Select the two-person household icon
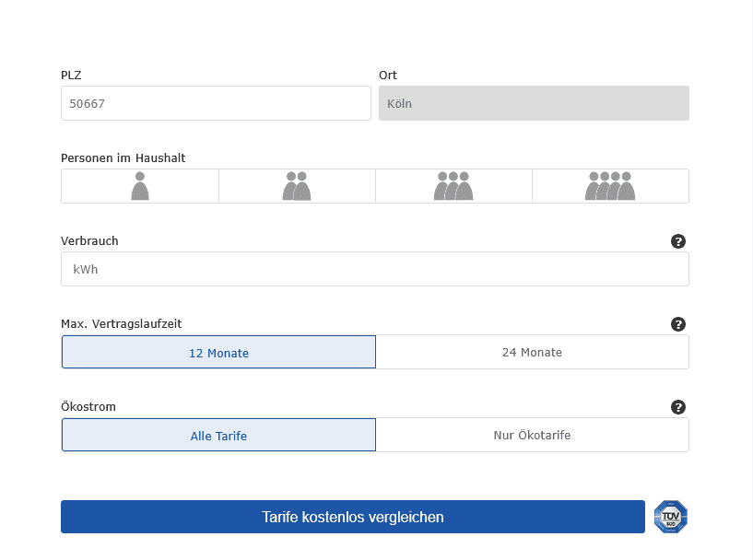Screen dimensions: 753x560 pos(297,186)
